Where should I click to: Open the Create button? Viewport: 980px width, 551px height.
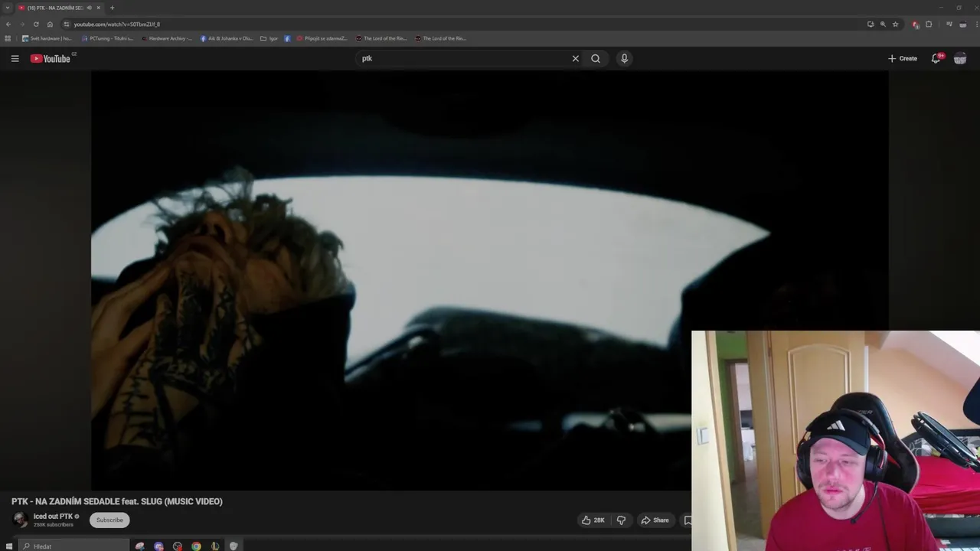pyautogui.click(x=903, y=58)
